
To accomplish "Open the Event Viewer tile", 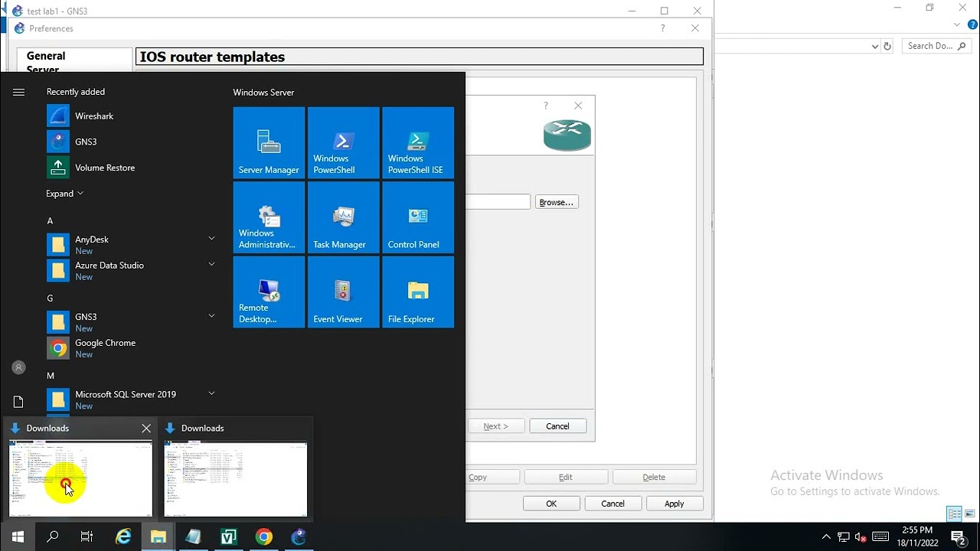I will [343, 292].
